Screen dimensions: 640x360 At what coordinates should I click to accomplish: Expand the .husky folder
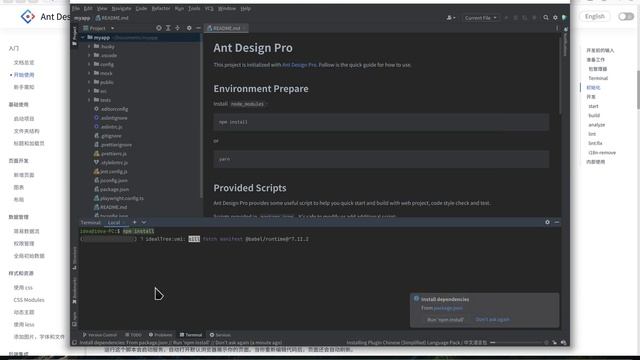tap(89, 46)
